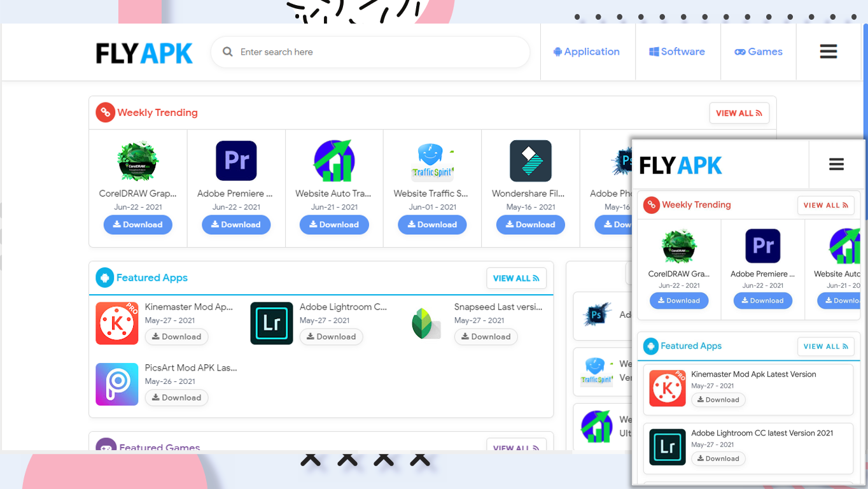Screen dimensions: 868x489
Task: Open the Games menu item
Action: point(759,52)
